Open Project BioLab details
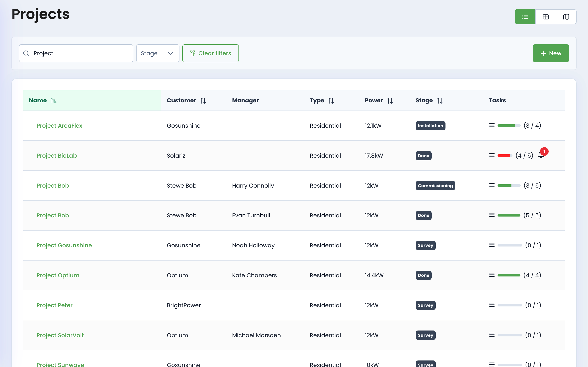Image resolution: width=588 pixels, height=367 pixels. coord(56,155)
